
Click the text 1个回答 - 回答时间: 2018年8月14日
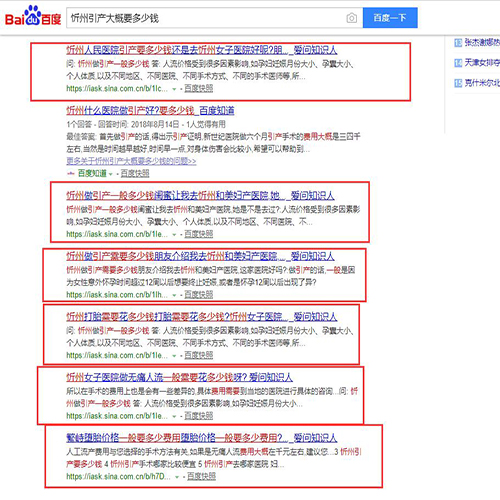123,125
